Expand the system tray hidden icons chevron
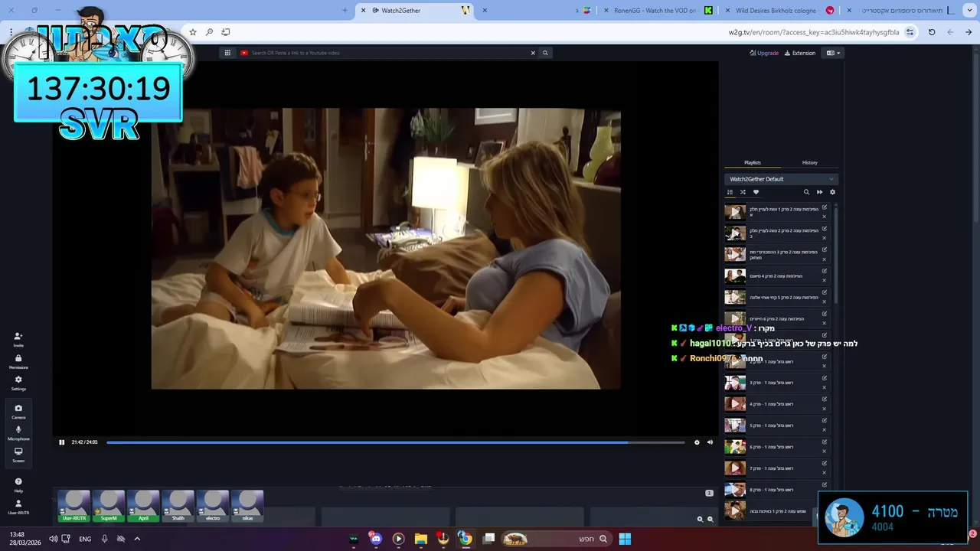The height and width of the screenshot is (551, 980). point(137,539)
